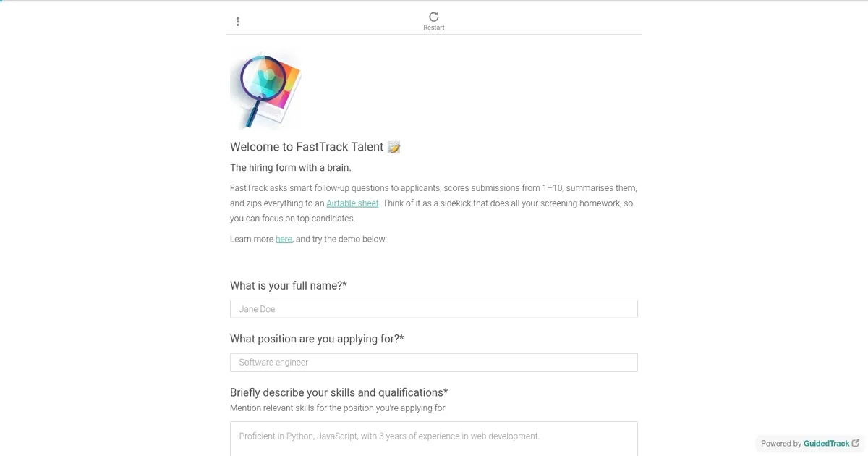Focus the full name input field
Screen dimensions: 868x456
[x=434, y=309]
